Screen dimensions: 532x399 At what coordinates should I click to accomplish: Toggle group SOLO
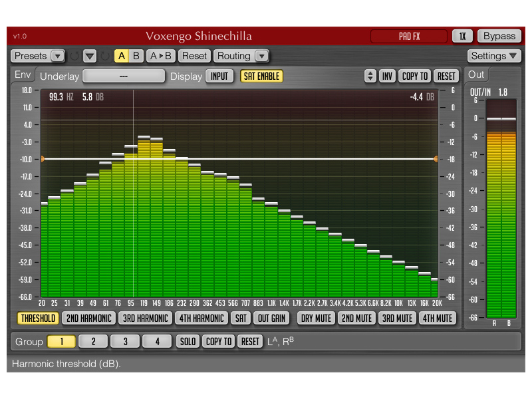coord(188,341)
